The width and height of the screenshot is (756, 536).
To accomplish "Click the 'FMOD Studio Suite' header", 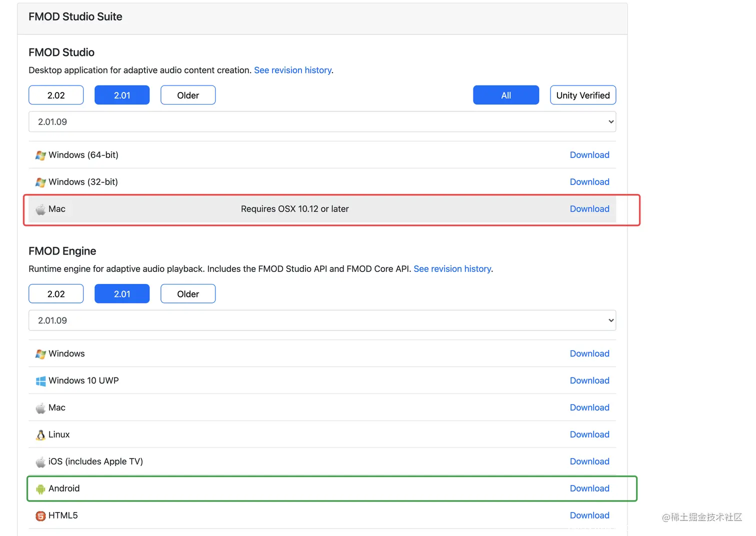I will pyautogui.click(x=75, y=16).
